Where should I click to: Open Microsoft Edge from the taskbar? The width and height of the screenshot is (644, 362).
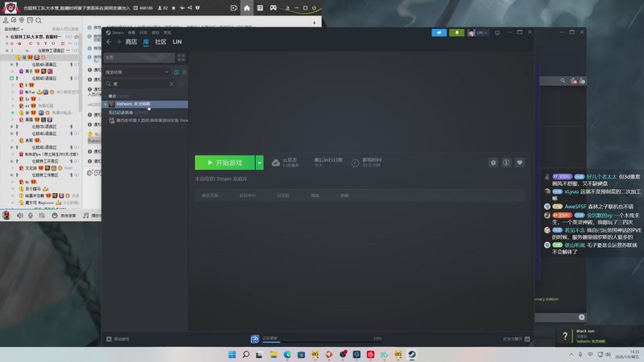click(x=287, y=355)
